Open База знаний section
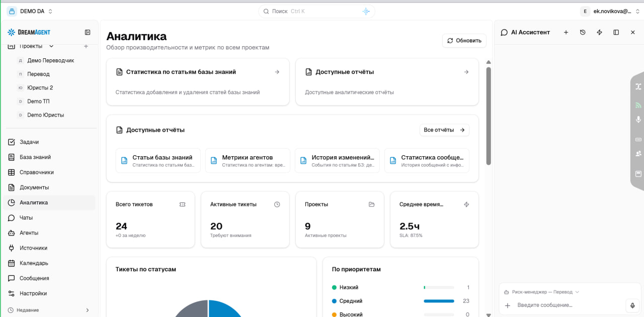 [49, 157]
